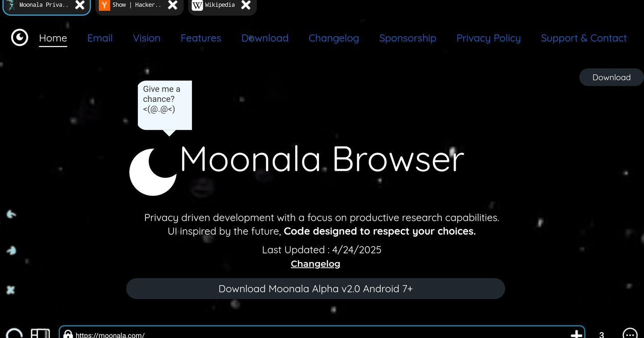Open the Email navigation item

point(100,38)
